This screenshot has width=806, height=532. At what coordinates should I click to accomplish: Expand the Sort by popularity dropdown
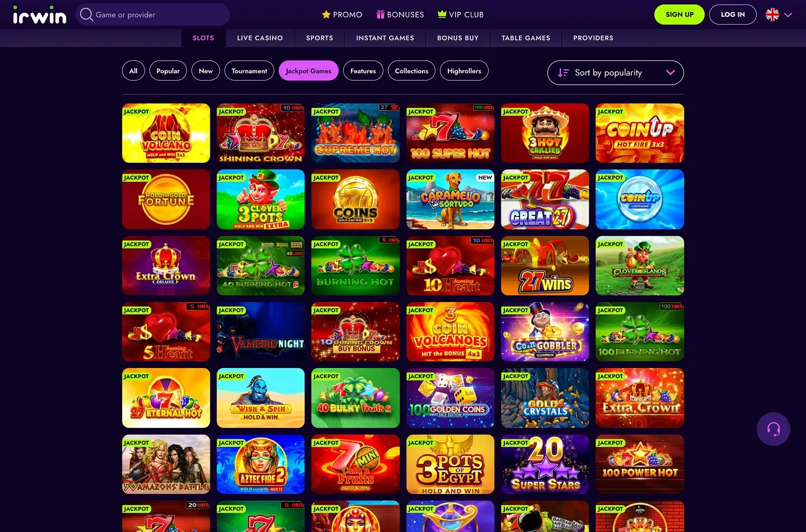coord(616,73)
